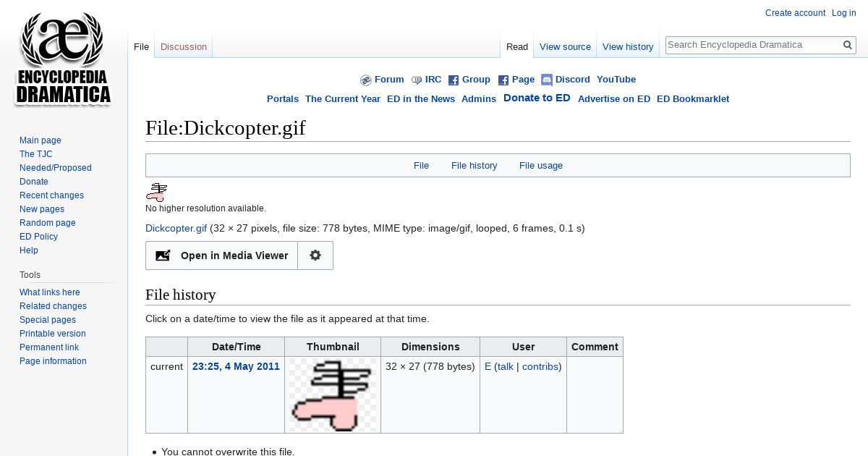Click the Discord icon

coord(547,80)
